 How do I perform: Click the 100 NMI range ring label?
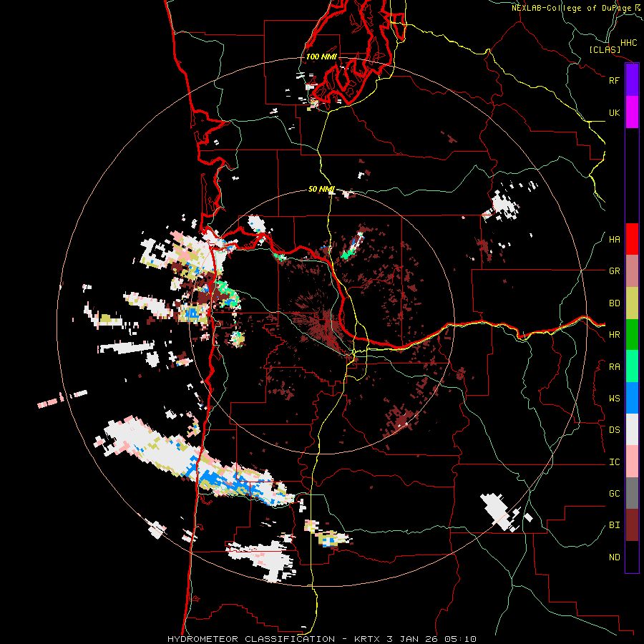(321, 57)
